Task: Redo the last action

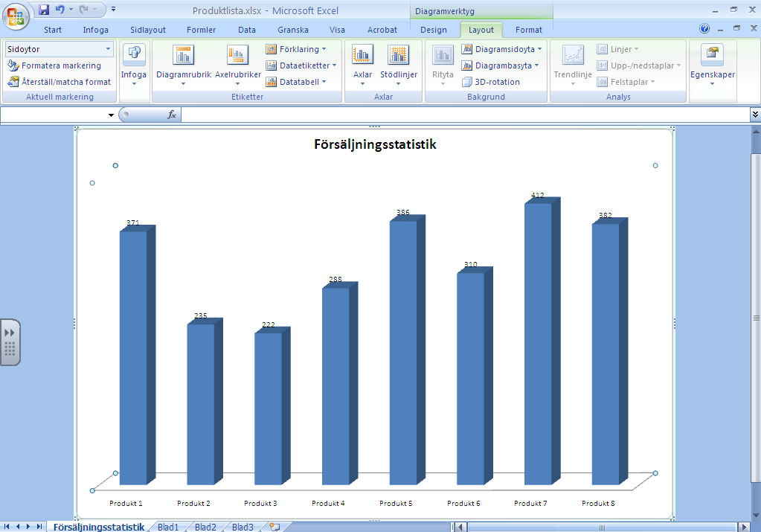Action: point(84,9)
